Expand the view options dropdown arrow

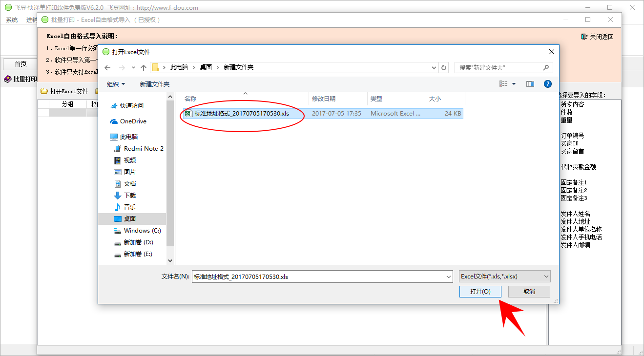pos(514,84)
